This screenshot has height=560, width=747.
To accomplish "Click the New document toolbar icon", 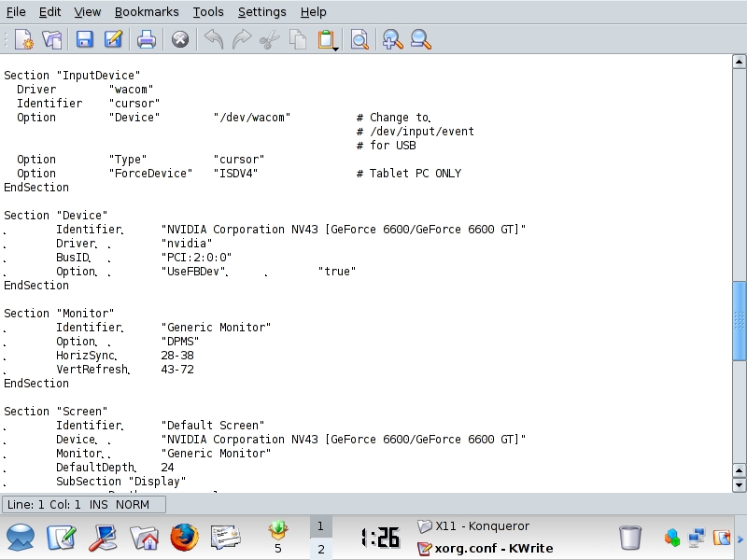I will 24,39.
